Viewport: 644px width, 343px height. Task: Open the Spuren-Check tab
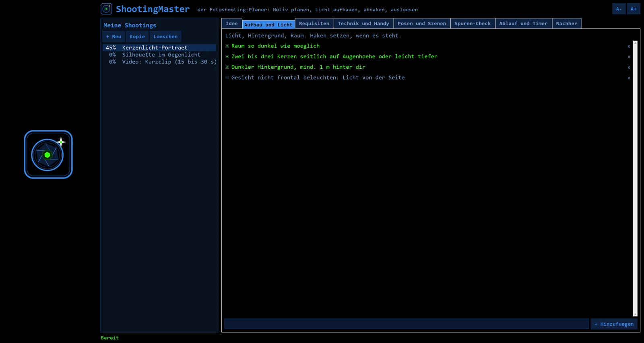473,23
